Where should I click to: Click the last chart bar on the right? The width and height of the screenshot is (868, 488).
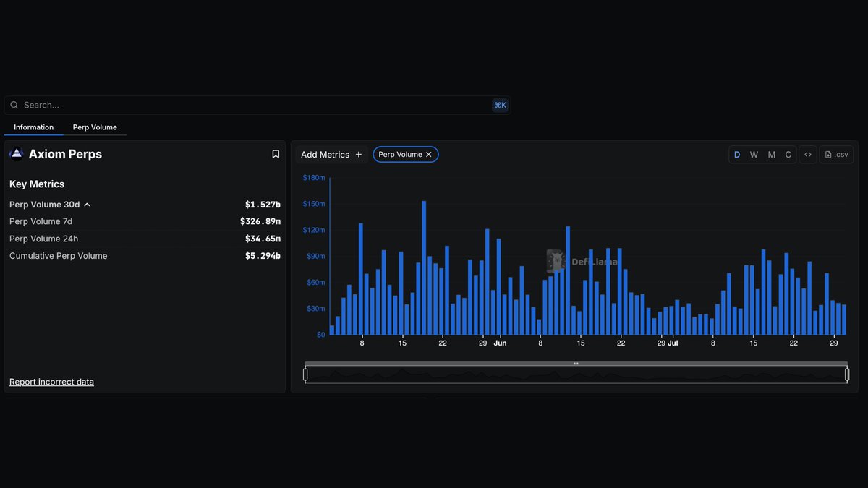tap(844, 320)
